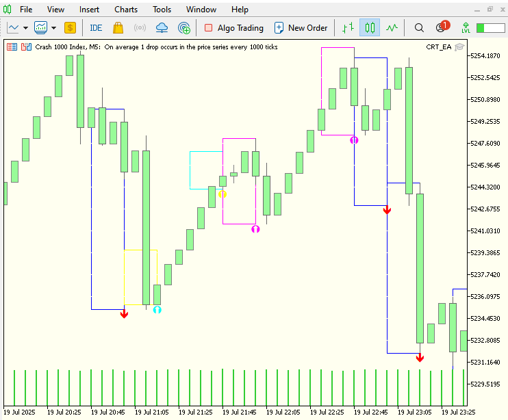Click the 19 Jul 22:45 time label
The width and height of the screenshot is (508, 420).
tap(370, 412)
